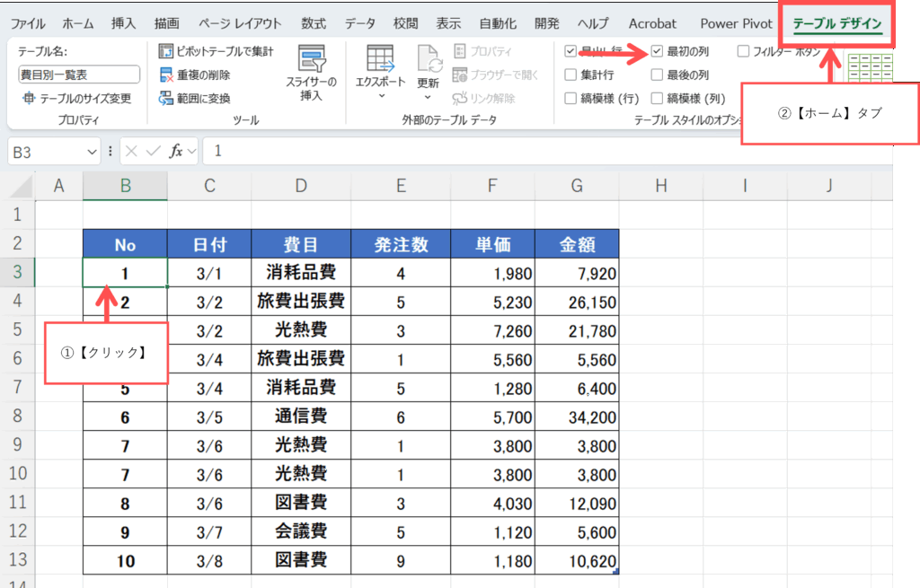Click the Insert Function fx icon

177,152
